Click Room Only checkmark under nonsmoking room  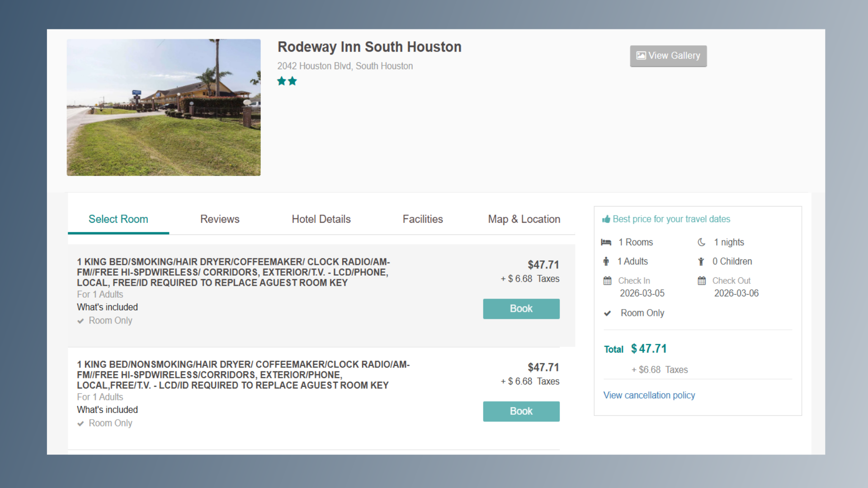pyautogui.click(x=80, y=423)
